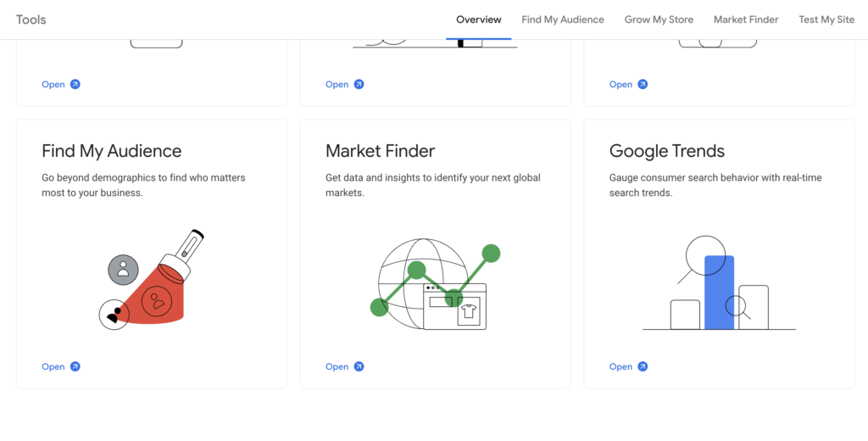
Task: Click the bar chart illustration in Google Trends
Action: (719, 283)
